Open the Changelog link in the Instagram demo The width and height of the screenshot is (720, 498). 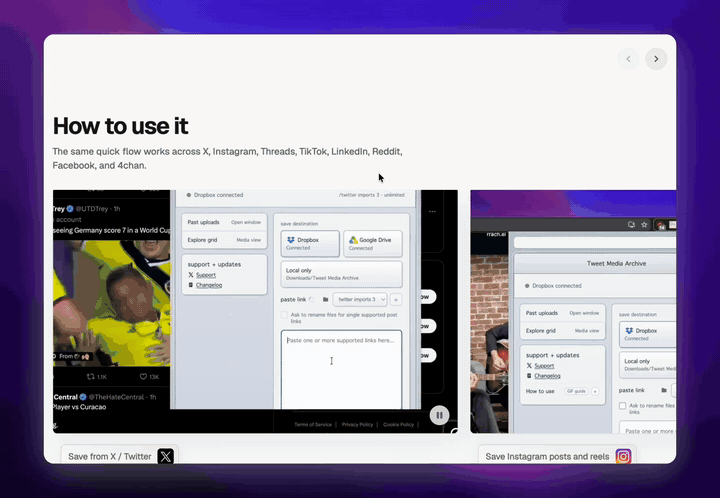tap(547, 376)
